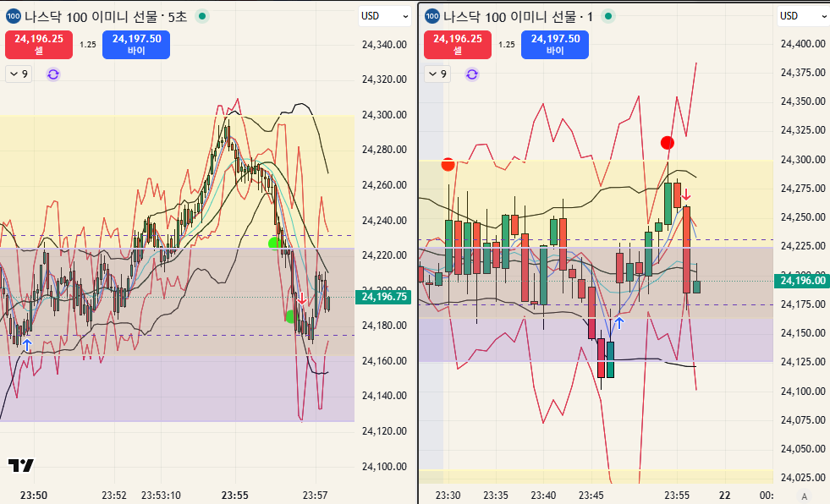Click the 24,300.00 label on left price axis
This screenshot has height=504, width=830.
(384, 115)
